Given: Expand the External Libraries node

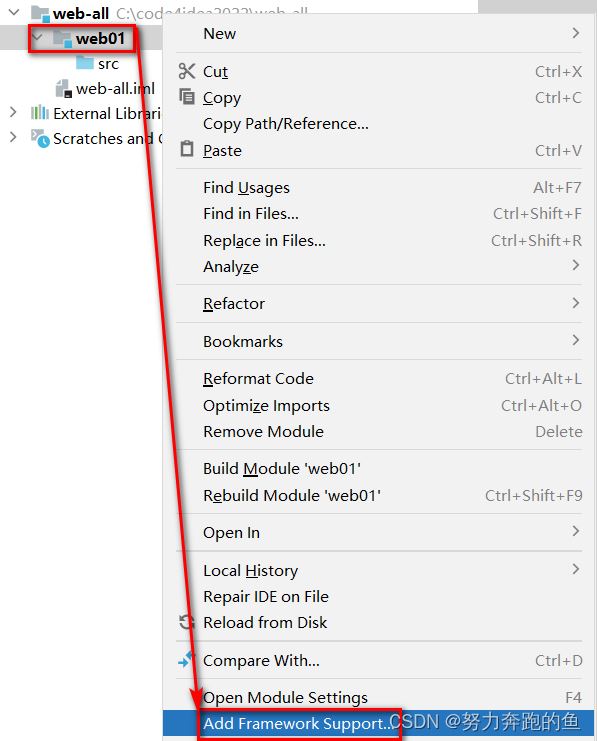Looking at the screenshot, I should click(x=13, y=112).
